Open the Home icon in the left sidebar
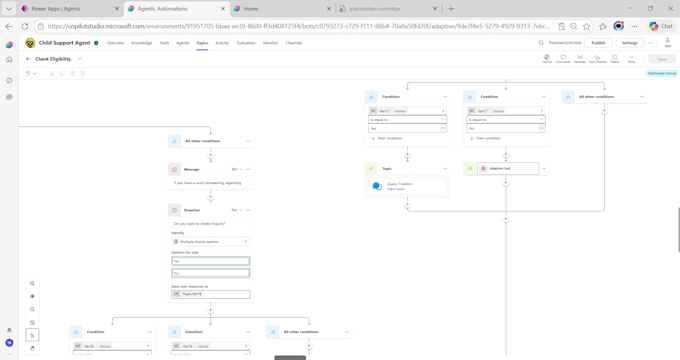 9,60
